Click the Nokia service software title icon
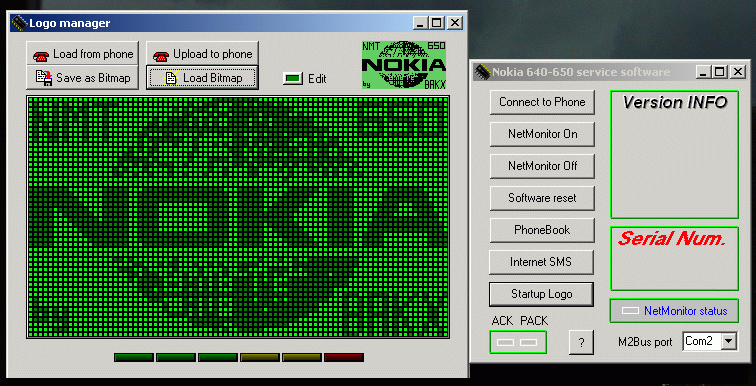This screenshot has height=386, width=756. tap(482, 72)
